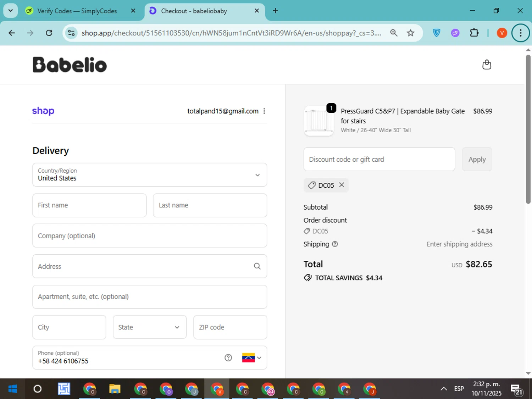Open the Cortana search circle
Screen dimensions: 532x399
tap(38, 389)
